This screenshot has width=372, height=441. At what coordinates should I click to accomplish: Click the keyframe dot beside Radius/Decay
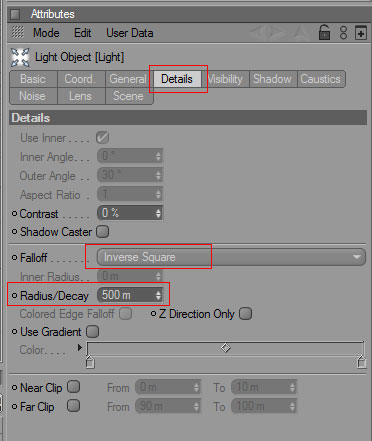click(14, 295)
